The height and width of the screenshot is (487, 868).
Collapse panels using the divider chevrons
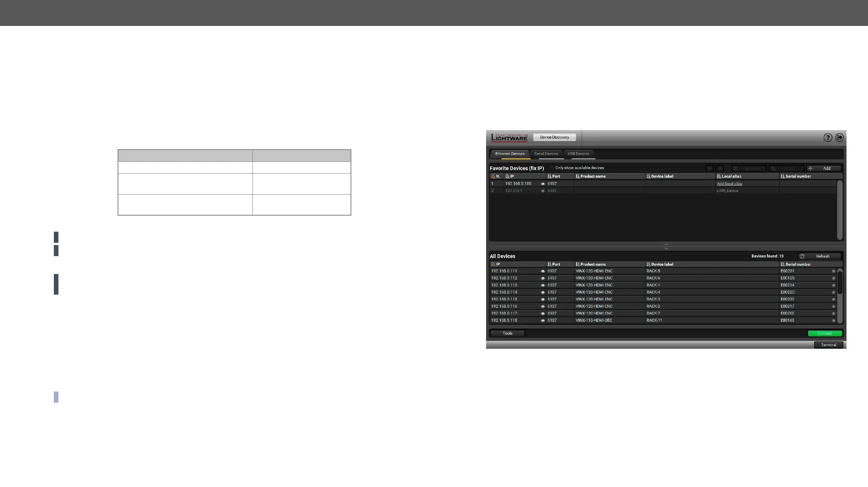(x=666, y=246)
